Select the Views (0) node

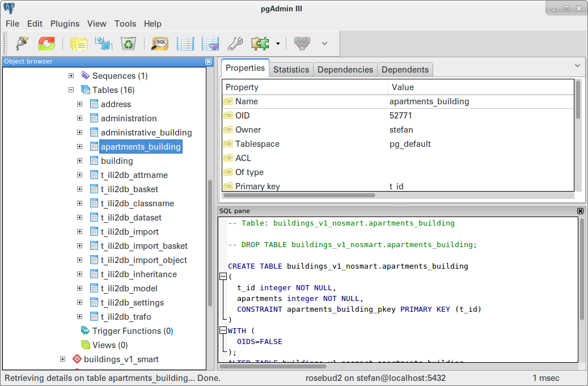click(x=110, y=345)
